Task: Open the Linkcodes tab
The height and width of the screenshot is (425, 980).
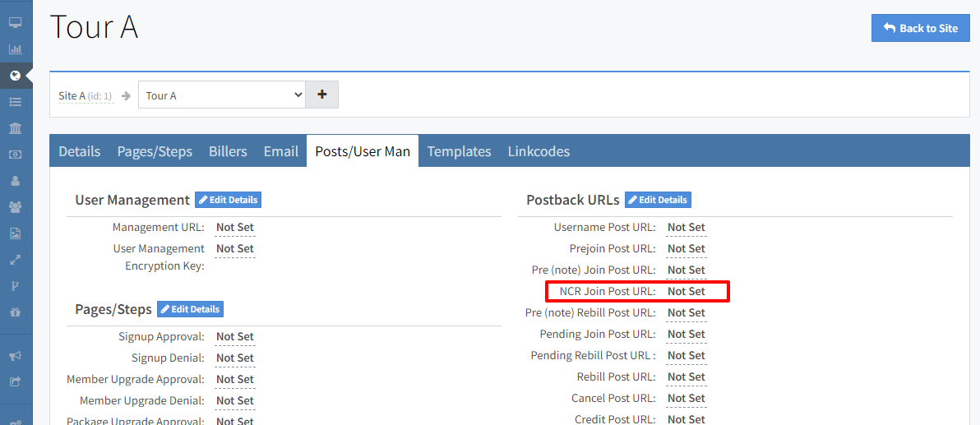Action: click(539, 151)
